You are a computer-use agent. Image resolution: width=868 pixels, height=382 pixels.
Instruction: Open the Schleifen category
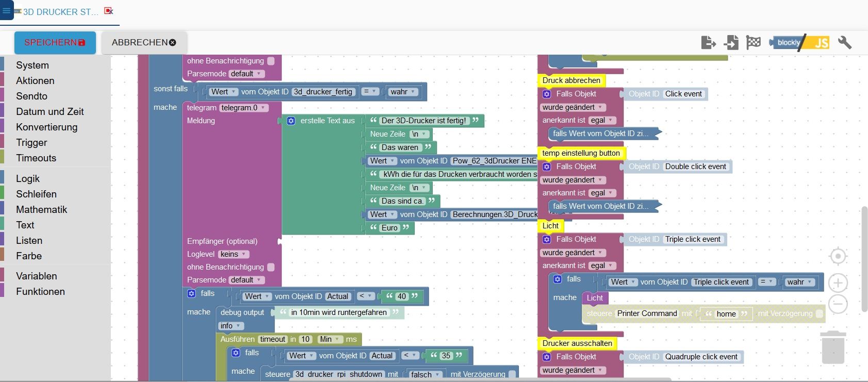(36, 194)
